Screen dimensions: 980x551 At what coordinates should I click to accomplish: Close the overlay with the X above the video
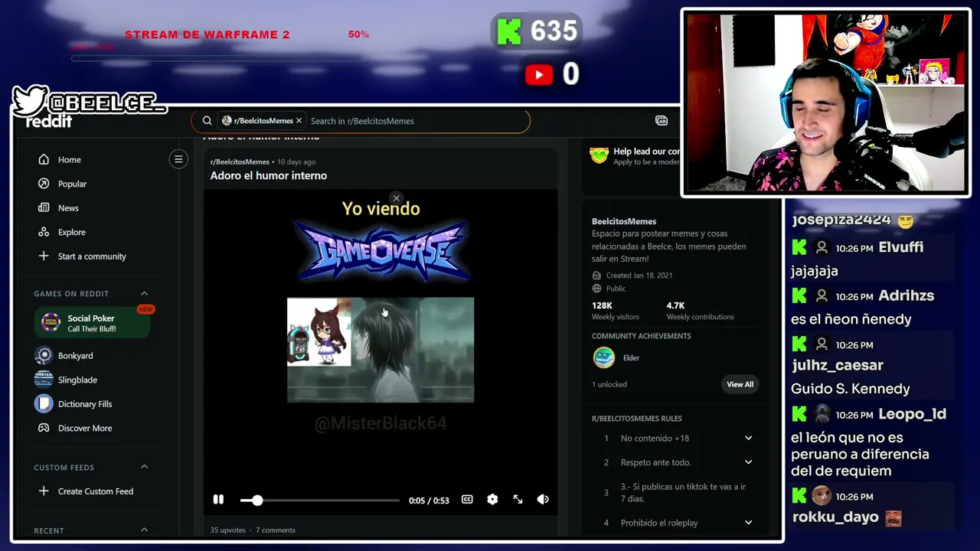396,199
